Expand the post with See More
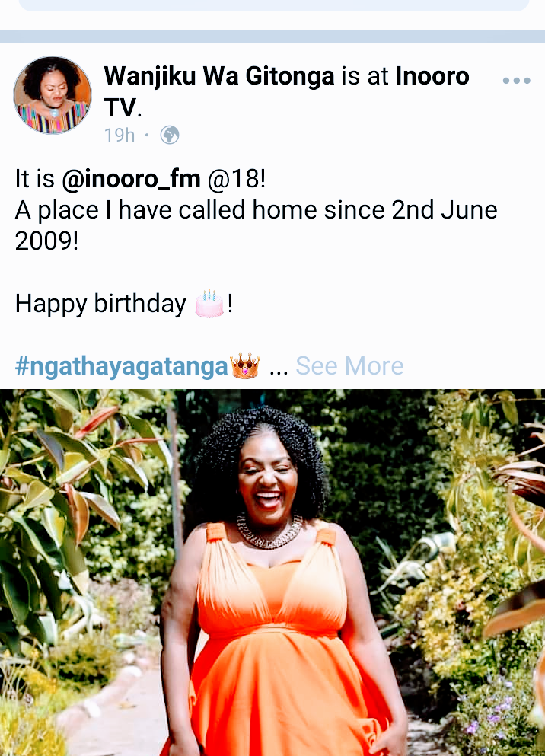This screenshot has width=545, height=756. 349,366
